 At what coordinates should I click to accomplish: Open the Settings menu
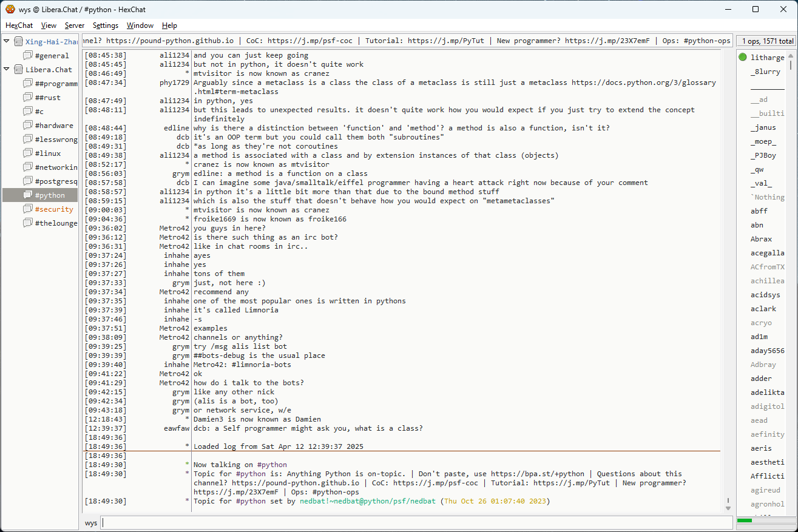[106, 25]
